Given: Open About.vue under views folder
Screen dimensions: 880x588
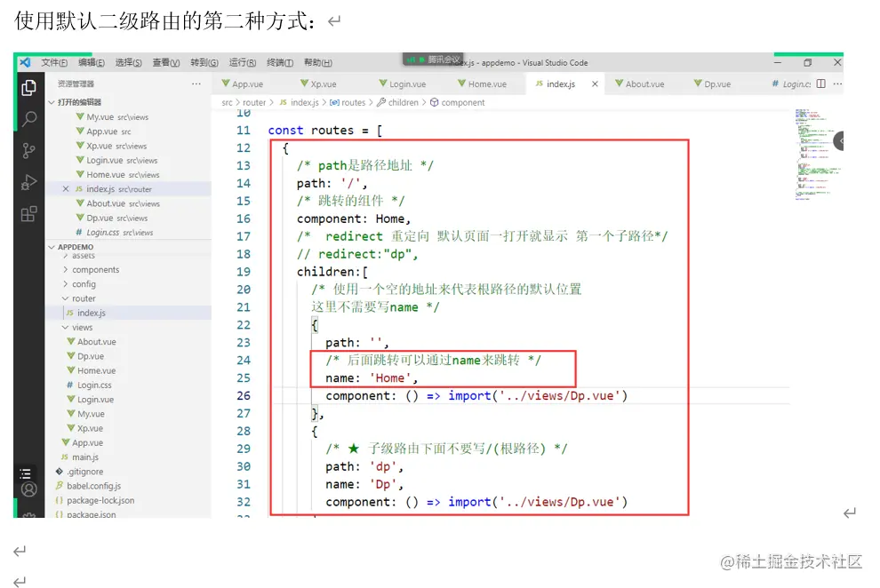Looking at the screenshot, I should coord(97,342).
